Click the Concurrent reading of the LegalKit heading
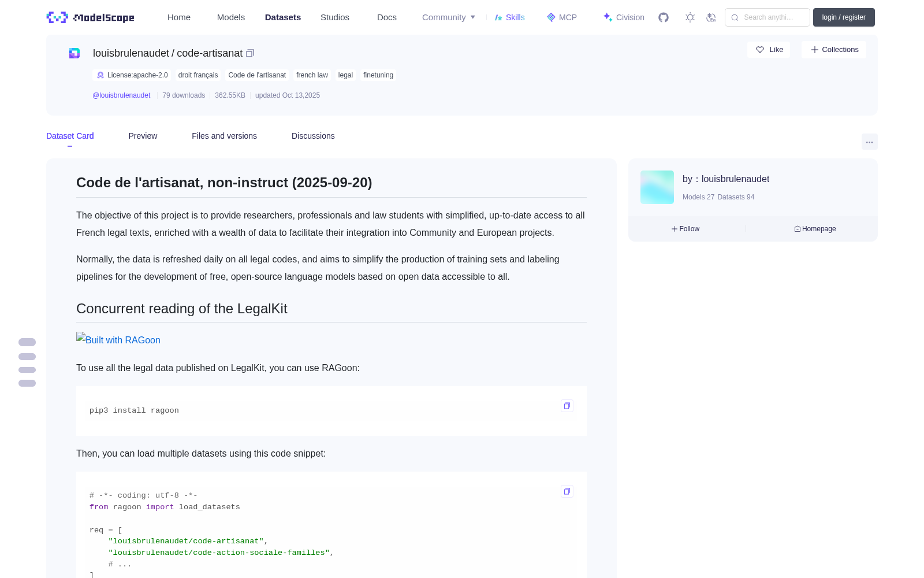The width and height of the screenshot is (924, 578). 182,309
